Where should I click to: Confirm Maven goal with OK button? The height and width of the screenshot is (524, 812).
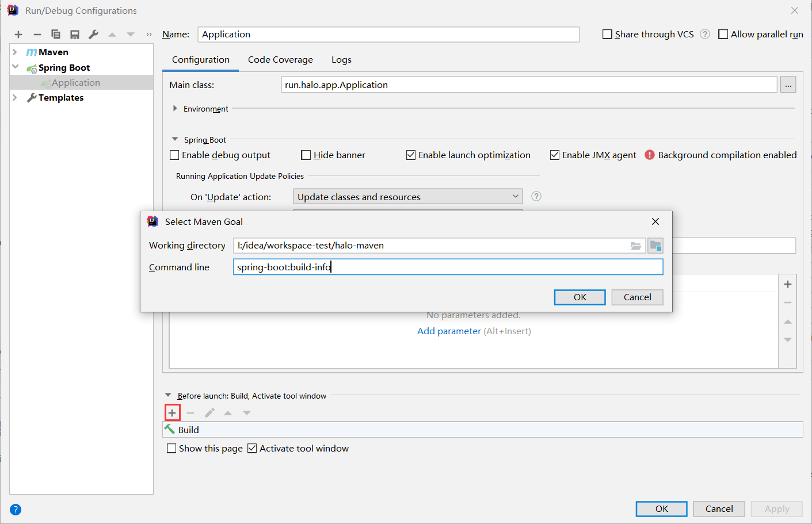click(580, 297)
